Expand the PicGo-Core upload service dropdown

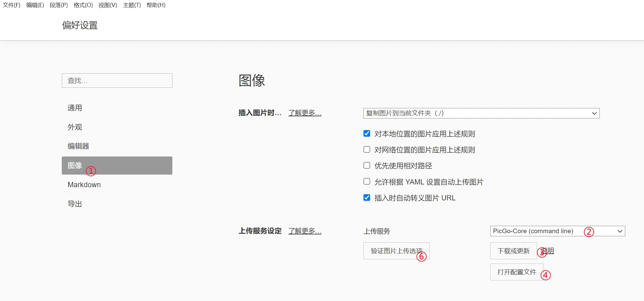(x=557, y=231)
